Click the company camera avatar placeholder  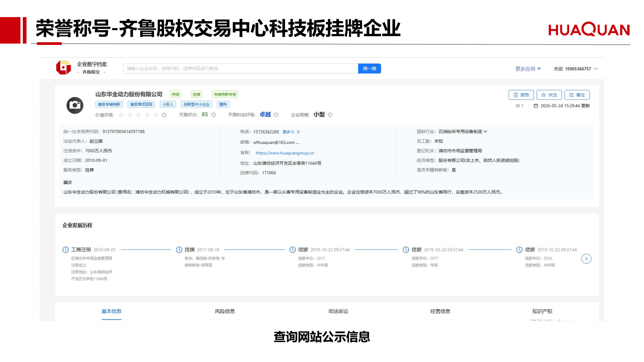click(75, 105)
